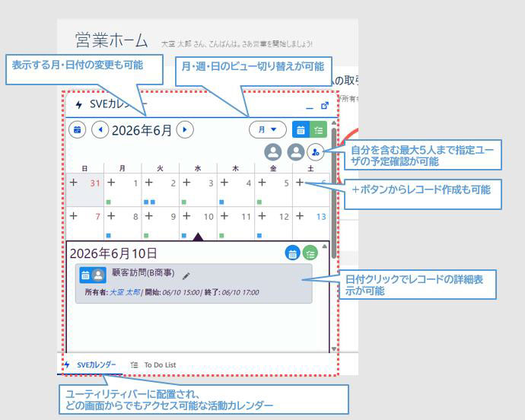This screenshot has width=525, height=420.
Task: Add a record on June 4
Action: tap(224, 183)
